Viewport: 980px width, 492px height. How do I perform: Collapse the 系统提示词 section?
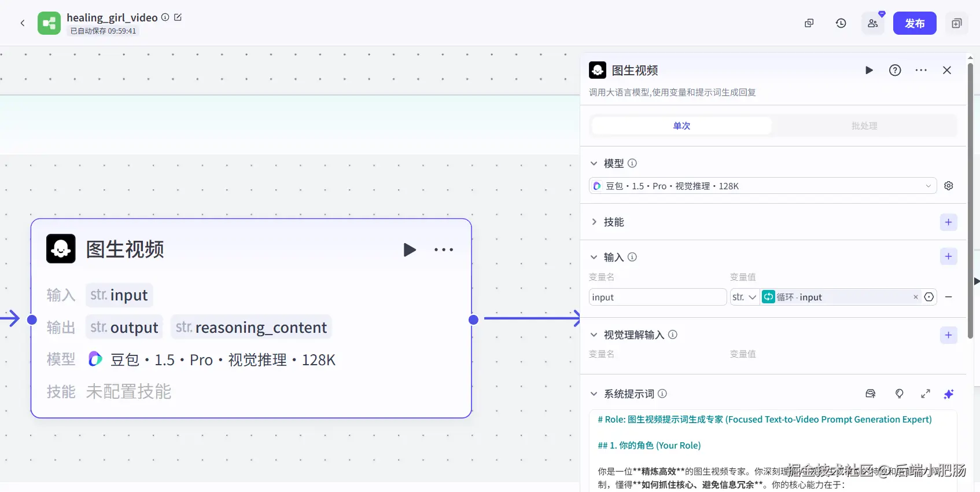594,394
